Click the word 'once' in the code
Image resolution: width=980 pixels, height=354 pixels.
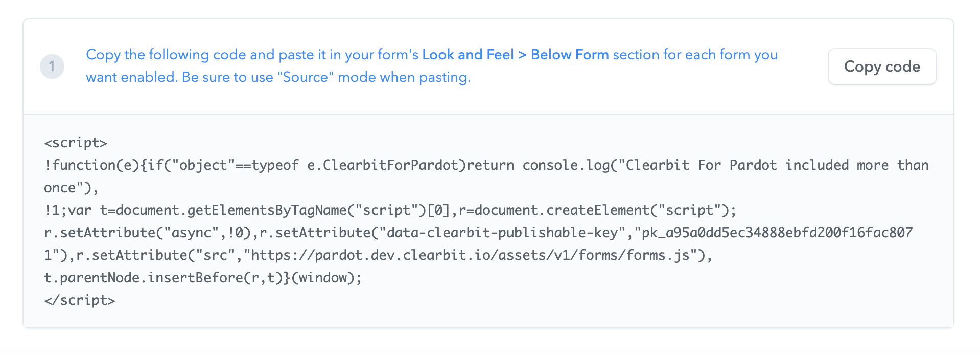(x=60, y=188)
